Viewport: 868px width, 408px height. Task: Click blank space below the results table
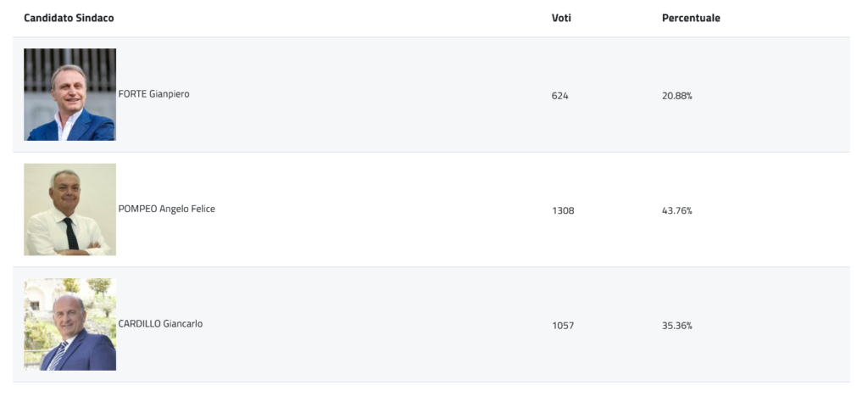click(424, 395)
